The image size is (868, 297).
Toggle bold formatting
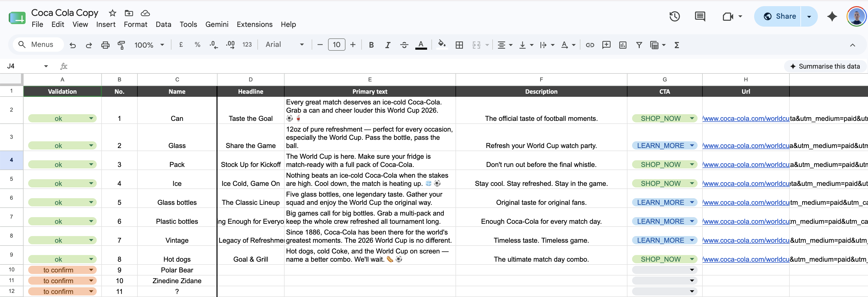tap(371, 45)
